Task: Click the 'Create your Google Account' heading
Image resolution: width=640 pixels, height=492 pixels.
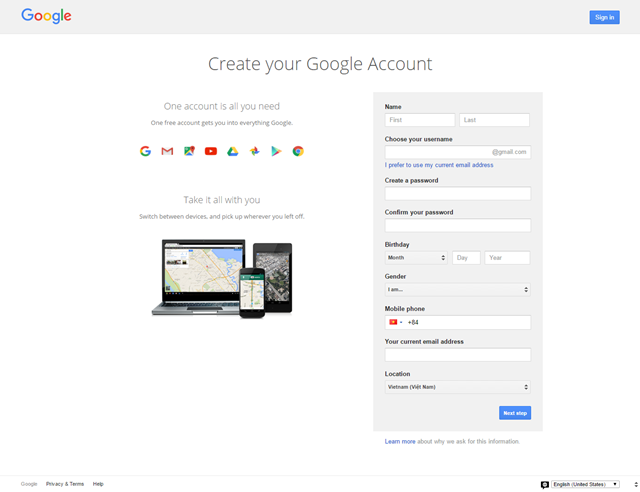Action: coord(320,64)
